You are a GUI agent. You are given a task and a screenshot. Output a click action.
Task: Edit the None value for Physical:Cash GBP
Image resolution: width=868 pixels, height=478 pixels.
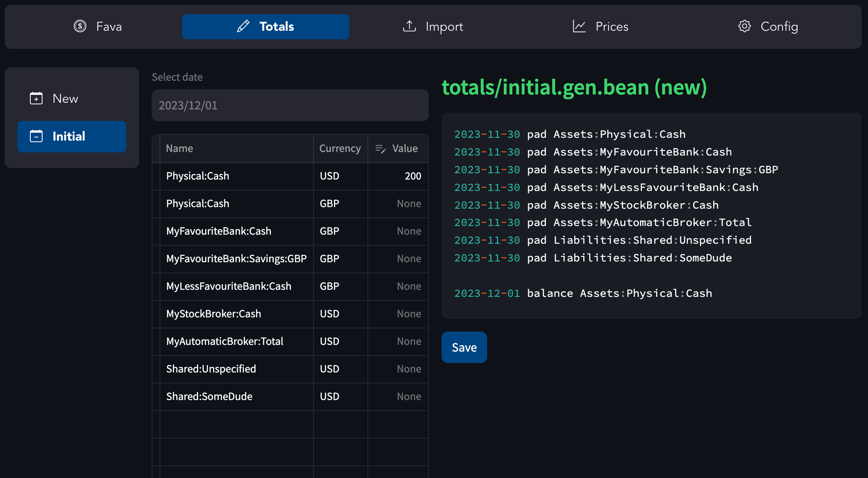pyautogui.click(x=398, y=204)
